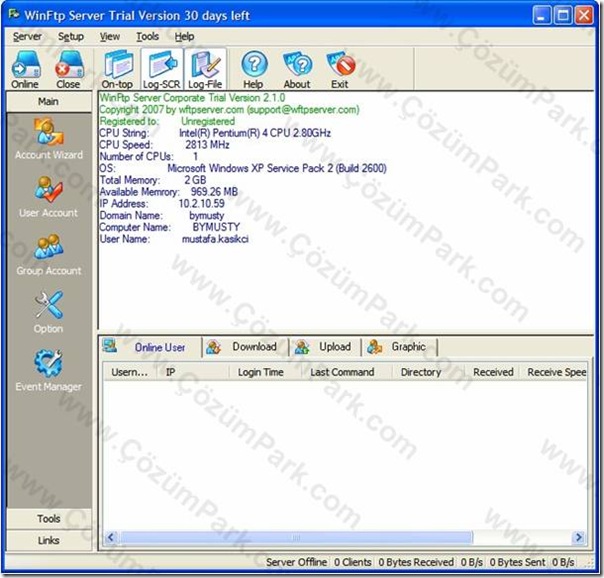Open the User Account panel

(49, 197)
